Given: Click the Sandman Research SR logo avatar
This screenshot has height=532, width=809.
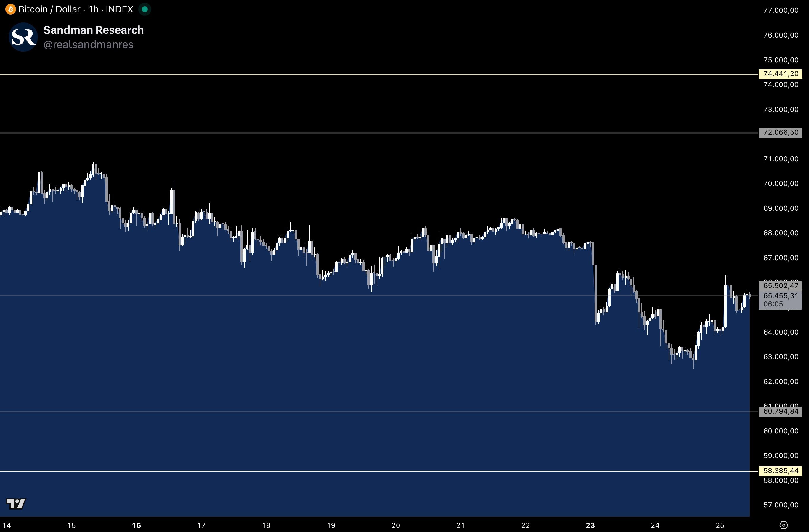Looking at the screenshot, I should click(x=23, y=37).
